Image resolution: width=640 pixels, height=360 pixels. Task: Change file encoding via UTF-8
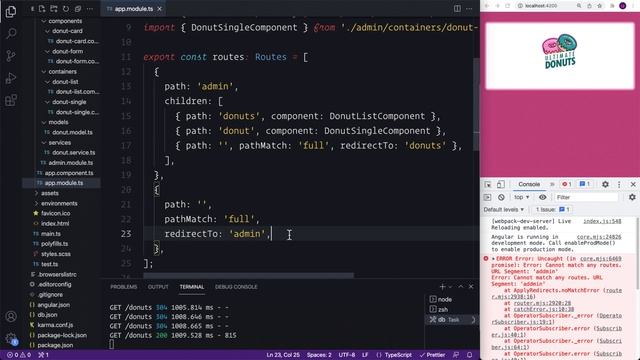[x=347, y=355]
